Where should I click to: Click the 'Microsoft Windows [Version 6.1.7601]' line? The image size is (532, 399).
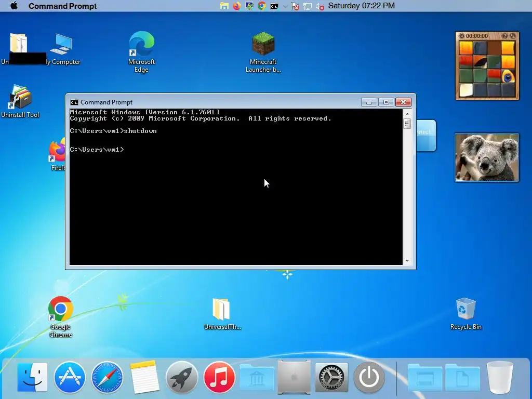click(145, 112)
